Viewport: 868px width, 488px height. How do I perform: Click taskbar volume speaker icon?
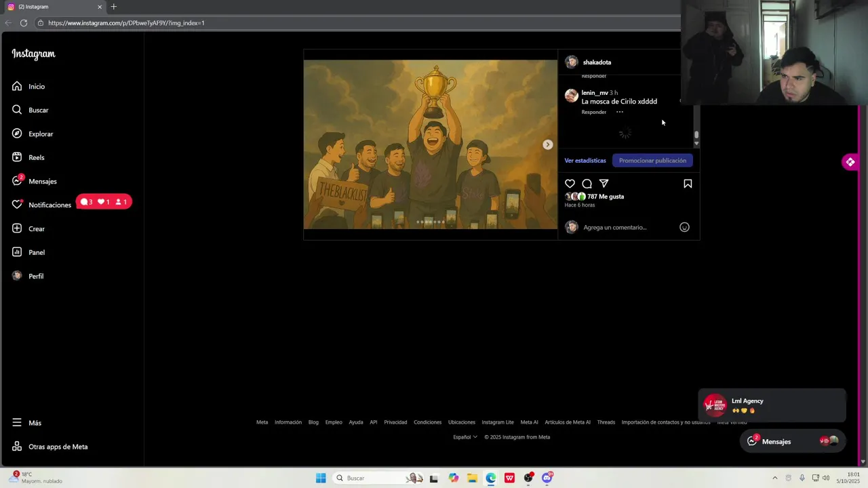click(826, 478)
